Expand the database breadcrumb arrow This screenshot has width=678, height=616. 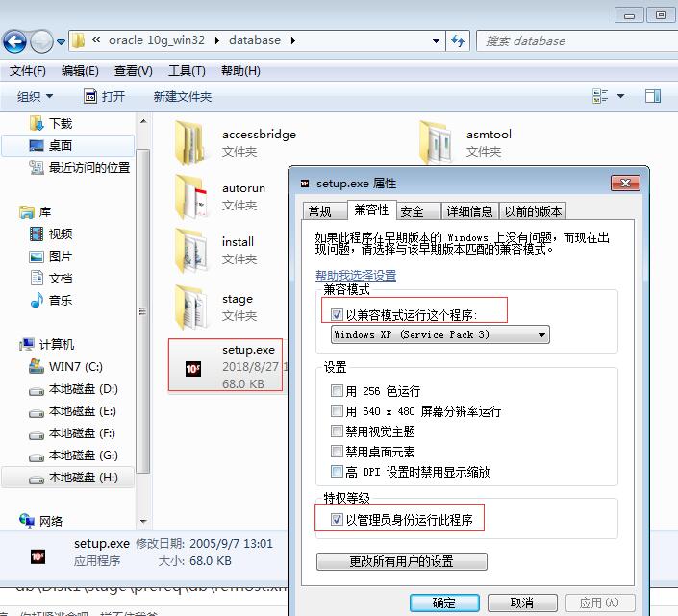click(x=293, y=41)
